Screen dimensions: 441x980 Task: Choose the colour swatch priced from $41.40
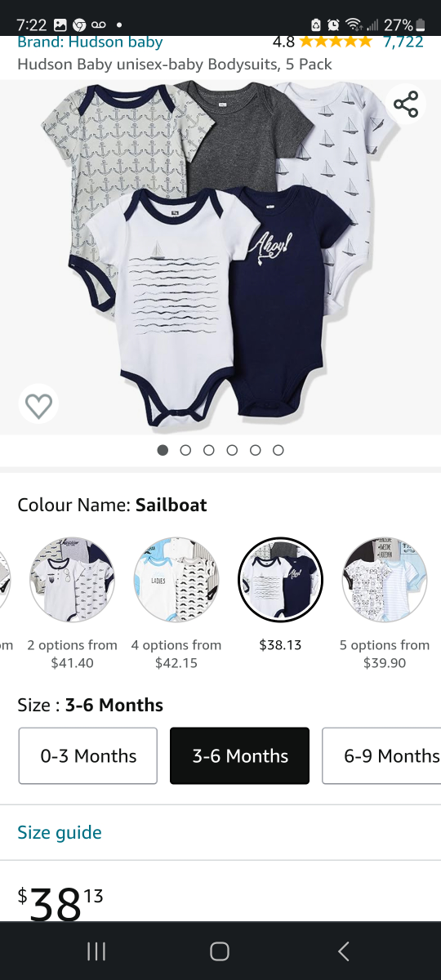click(73, 580)
